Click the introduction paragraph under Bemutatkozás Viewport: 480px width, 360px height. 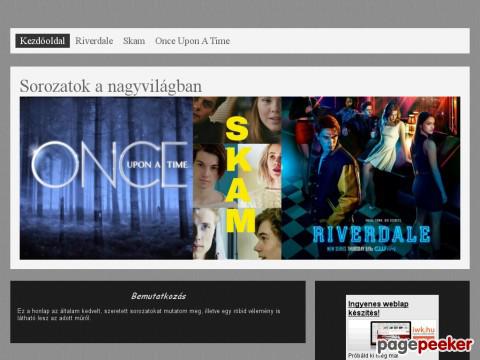149,314
